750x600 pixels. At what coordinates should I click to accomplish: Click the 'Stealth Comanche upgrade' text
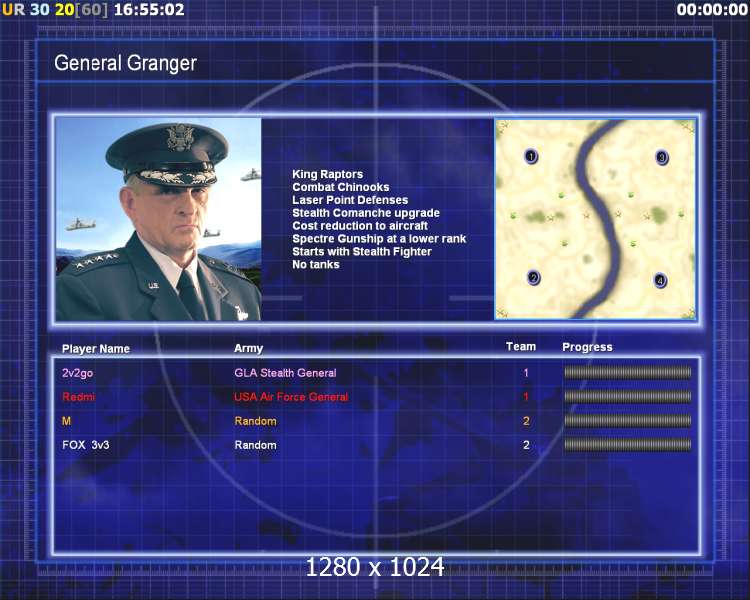(366, 213)
